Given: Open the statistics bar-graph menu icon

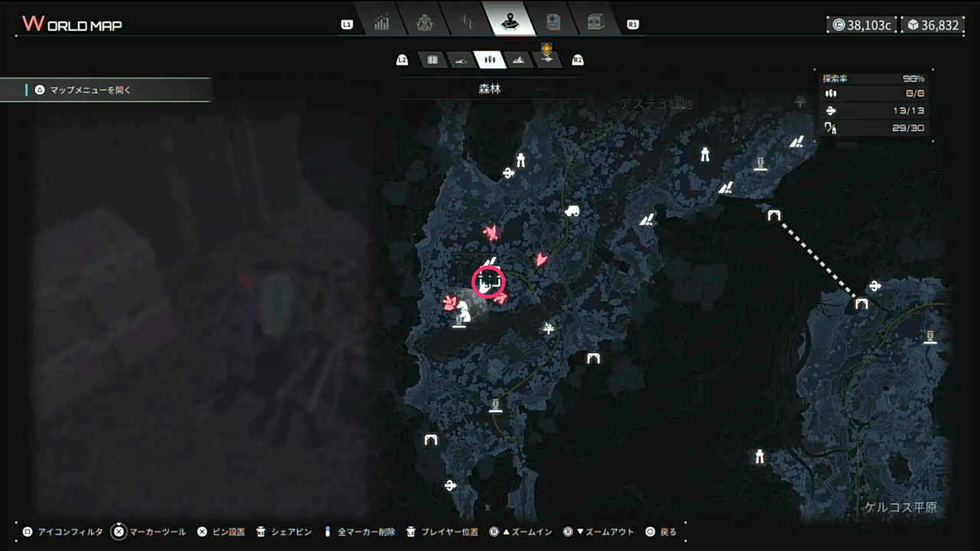Looking at the screenshot, I should pos(382,22).
